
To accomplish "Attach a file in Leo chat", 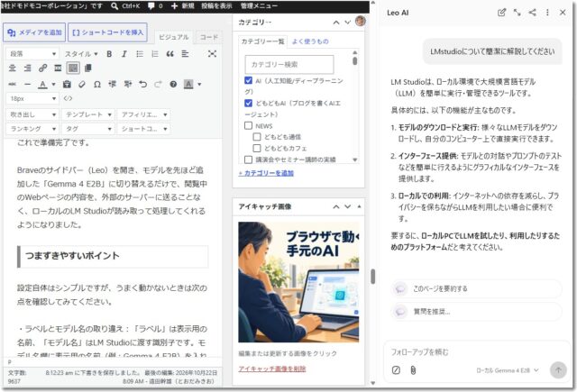I will [413, 370].
